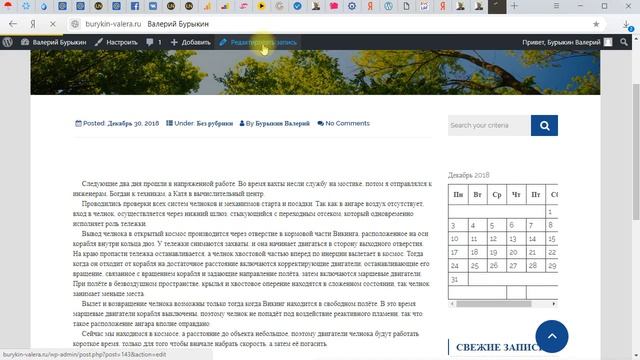Focus the Search your criteria field
The image size is (640, 360).
[x=489, y=125]
